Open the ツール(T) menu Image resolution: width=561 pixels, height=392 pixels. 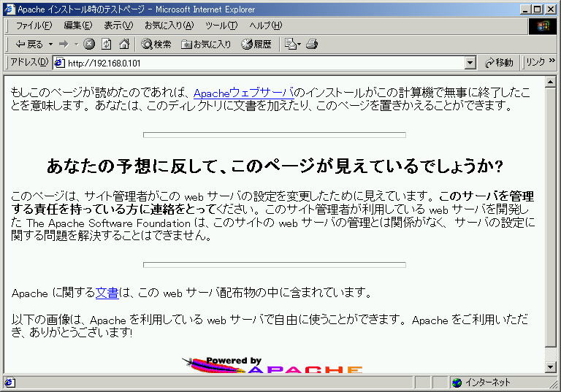221,26
